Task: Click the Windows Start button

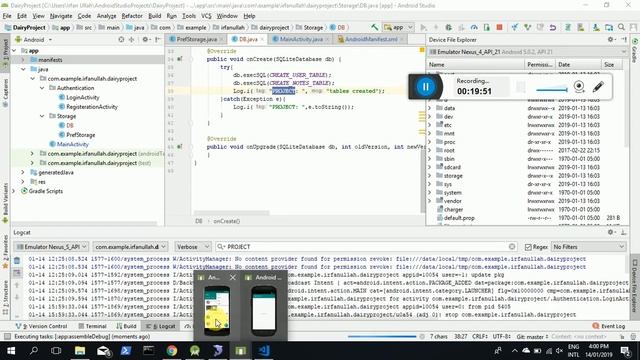Action: [11, 351]
